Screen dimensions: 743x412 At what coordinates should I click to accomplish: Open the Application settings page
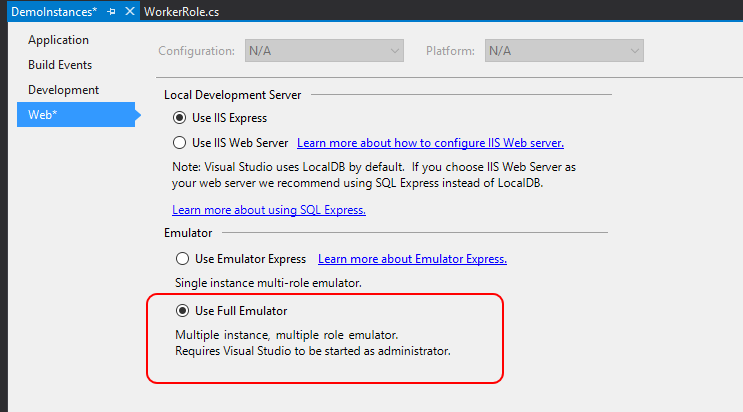58,40
